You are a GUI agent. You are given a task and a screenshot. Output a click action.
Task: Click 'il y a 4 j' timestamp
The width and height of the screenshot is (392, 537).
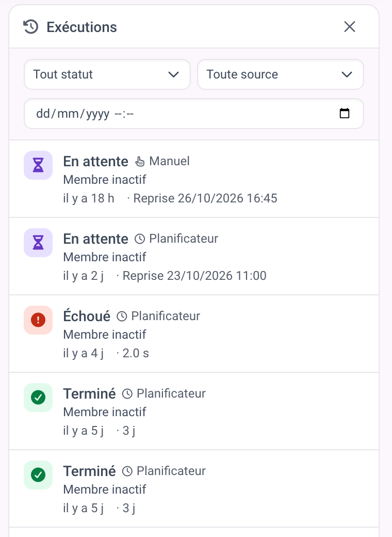click(x=84, y=353)
